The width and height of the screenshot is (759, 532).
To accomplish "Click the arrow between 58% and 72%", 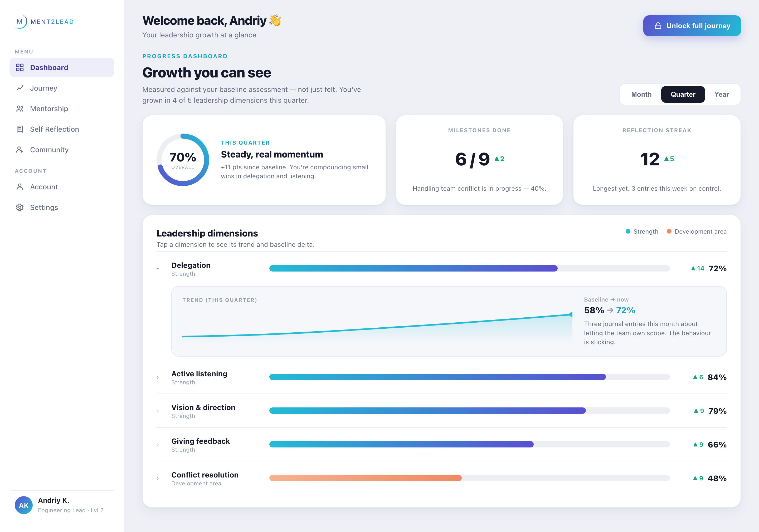I will pyautogui.click(x=610, y=310).
